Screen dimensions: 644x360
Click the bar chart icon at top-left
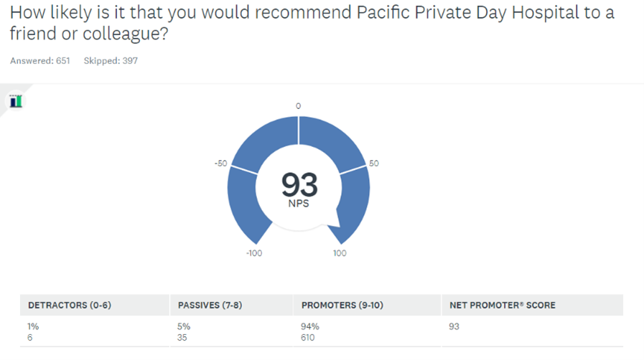pyautogui.click(x=16, y=101)
